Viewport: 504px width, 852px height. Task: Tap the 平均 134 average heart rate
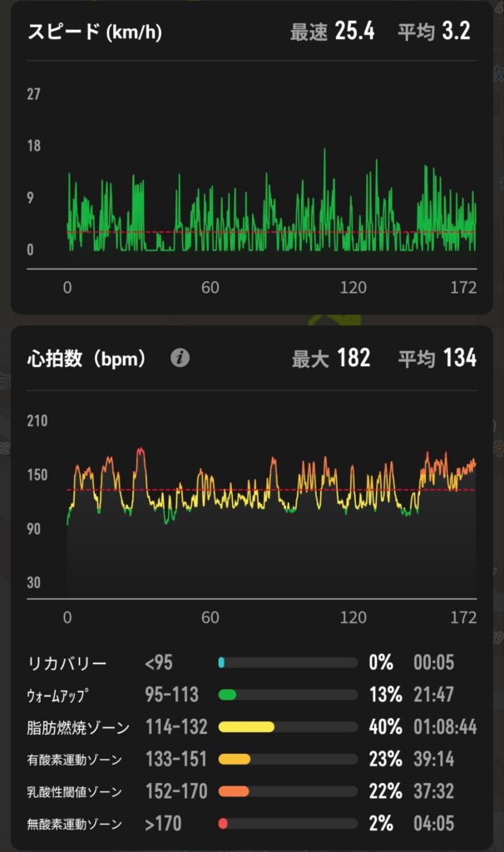(x=437, y=359)
